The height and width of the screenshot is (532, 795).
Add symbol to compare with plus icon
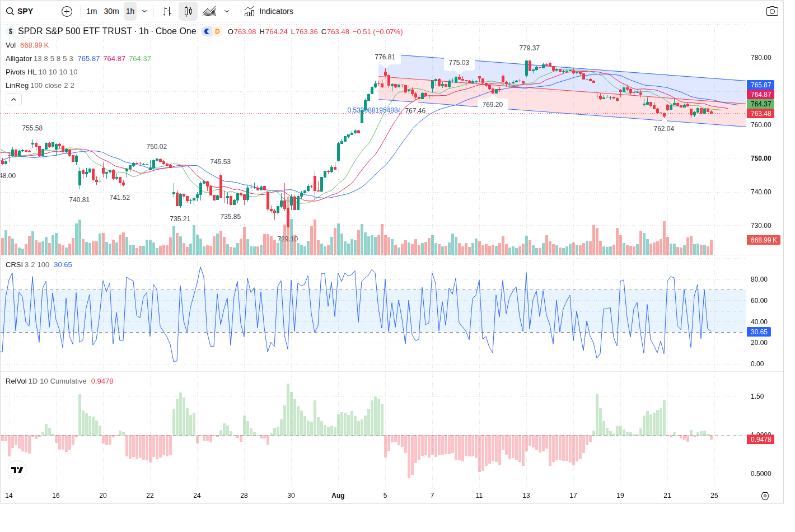click(x=67, y=11)
